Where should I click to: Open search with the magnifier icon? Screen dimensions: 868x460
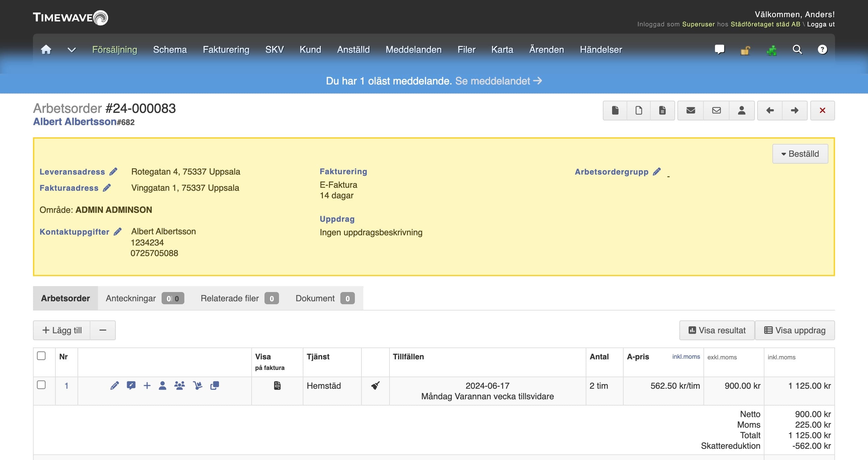[x=797, y=49]
